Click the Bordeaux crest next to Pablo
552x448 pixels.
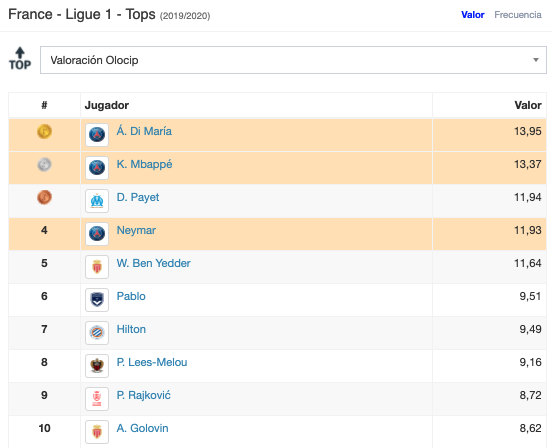(97, 300)
